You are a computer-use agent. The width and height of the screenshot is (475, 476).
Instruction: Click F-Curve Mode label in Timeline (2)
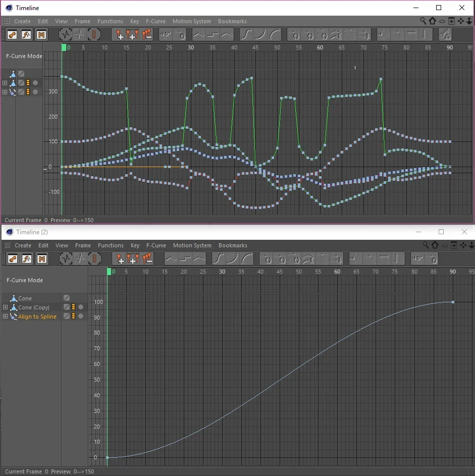click(25, 280)
